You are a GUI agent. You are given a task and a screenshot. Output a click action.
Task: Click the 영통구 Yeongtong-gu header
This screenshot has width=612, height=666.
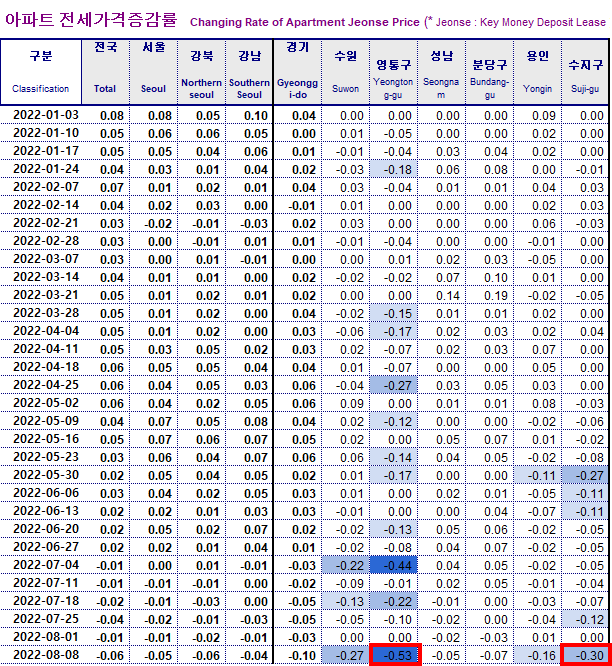[393, 72]
